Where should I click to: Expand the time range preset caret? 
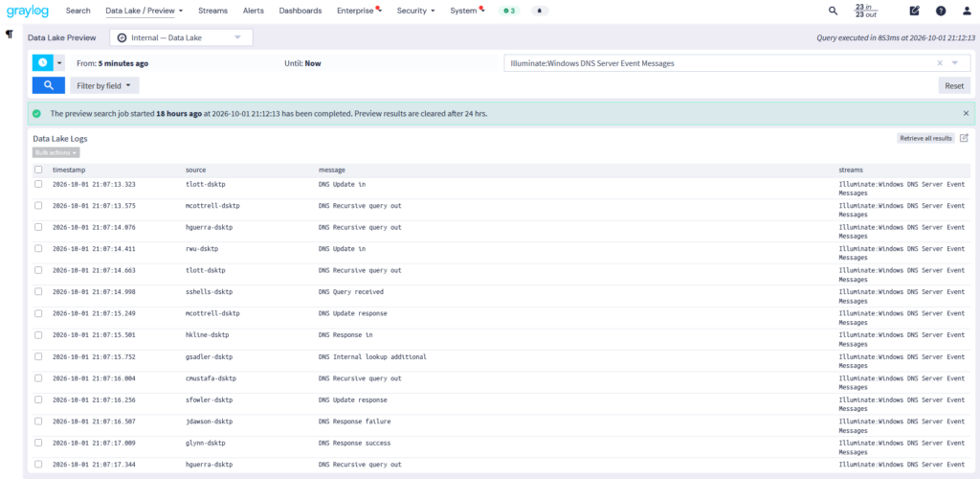(x=59, y=62)
